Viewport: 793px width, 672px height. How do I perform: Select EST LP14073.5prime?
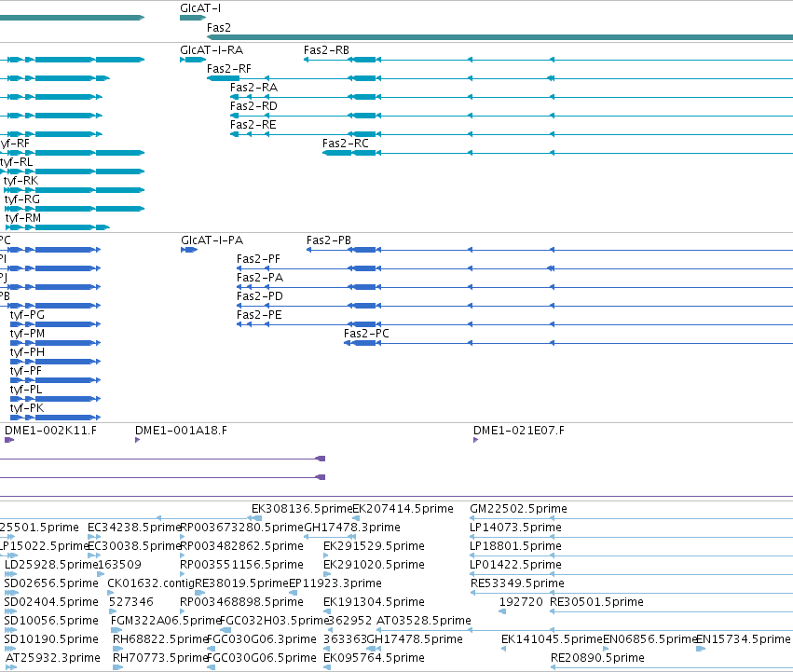(x=515, y=528)
